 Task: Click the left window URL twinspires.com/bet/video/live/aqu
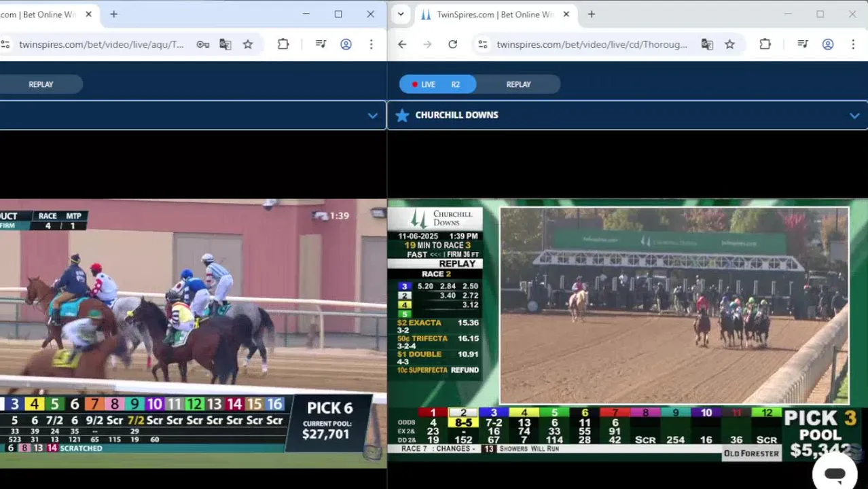point(102,44)
